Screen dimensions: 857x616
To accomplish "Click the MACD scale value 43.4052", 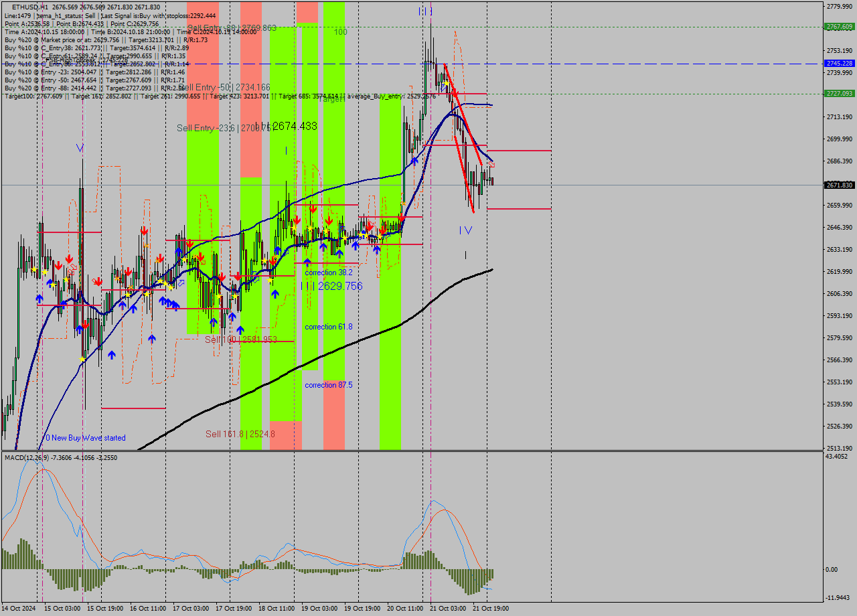I will [837, 457].
